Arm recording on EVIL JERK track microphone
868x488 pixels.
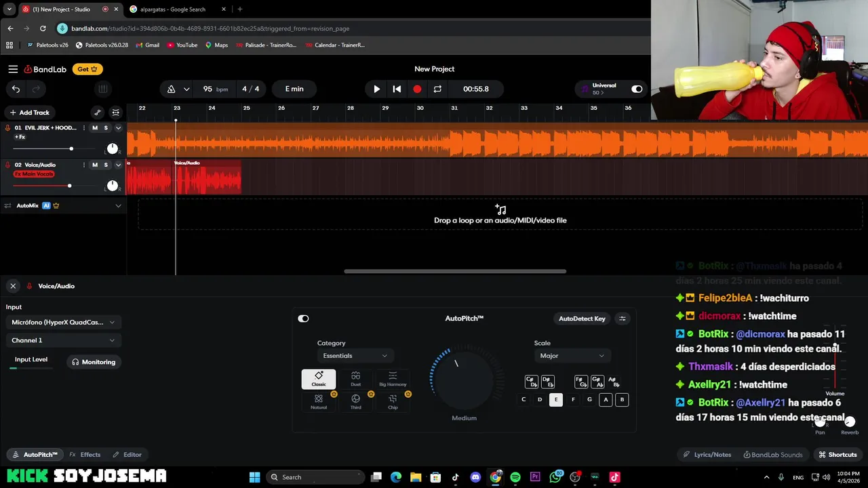(7, 127)
